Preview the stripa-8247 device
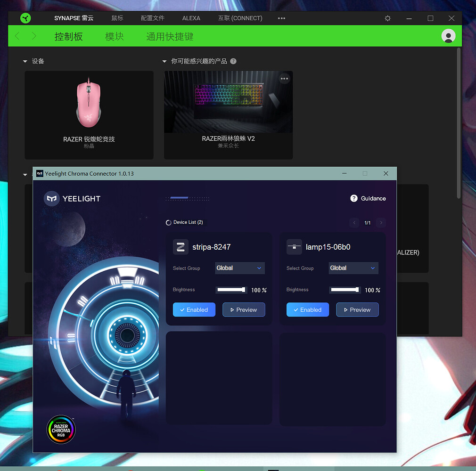 (244, 309)
